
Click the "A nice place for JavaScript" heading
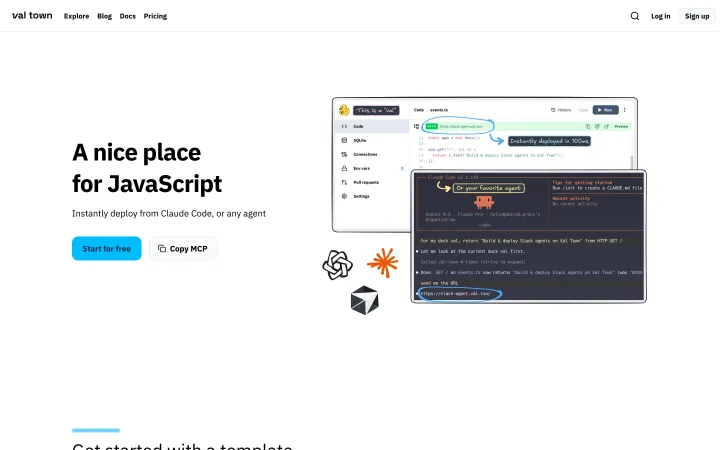(147, 168)
